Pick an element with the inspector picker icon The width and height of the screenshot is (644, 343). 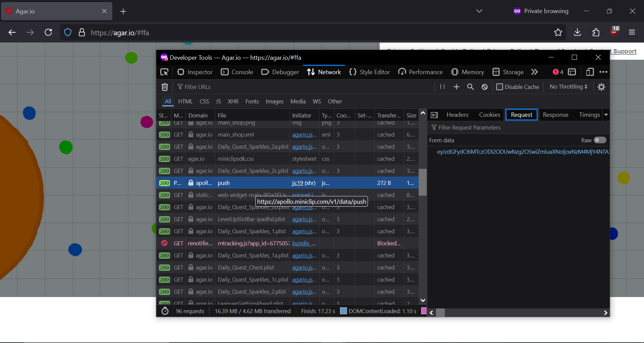point(164,72)
